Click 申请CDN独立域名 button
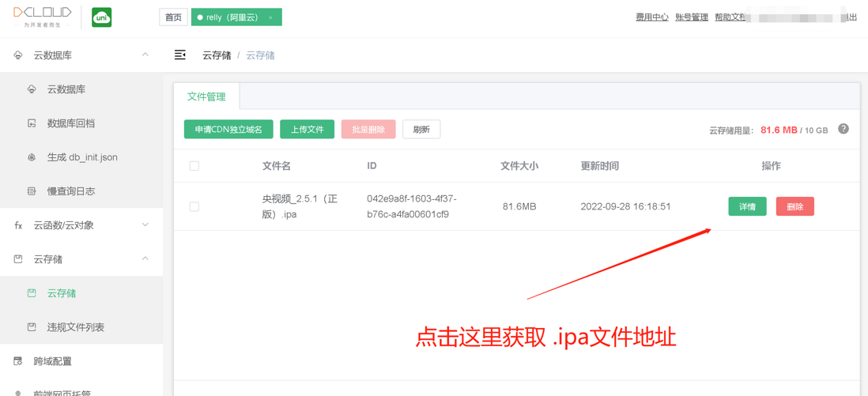868x396 pixels. pyautogui.click(x=228, y=129)
